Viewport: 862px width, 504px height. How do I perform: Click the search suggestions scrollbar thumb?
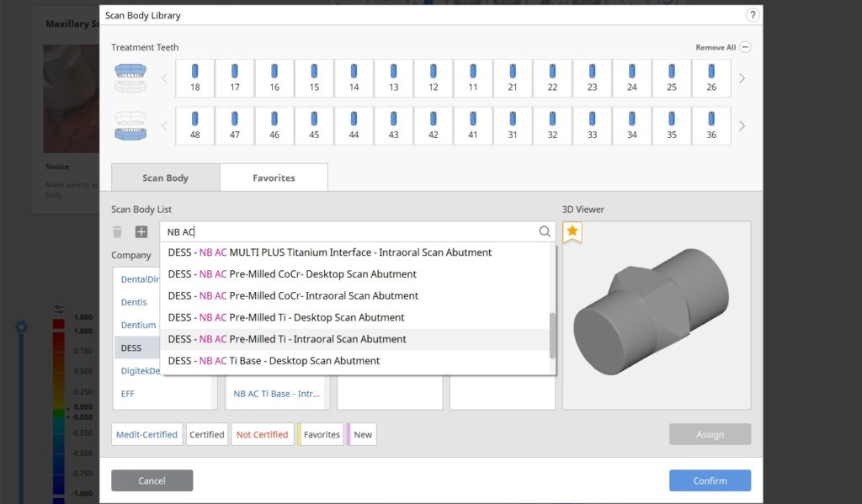point(552,335)
